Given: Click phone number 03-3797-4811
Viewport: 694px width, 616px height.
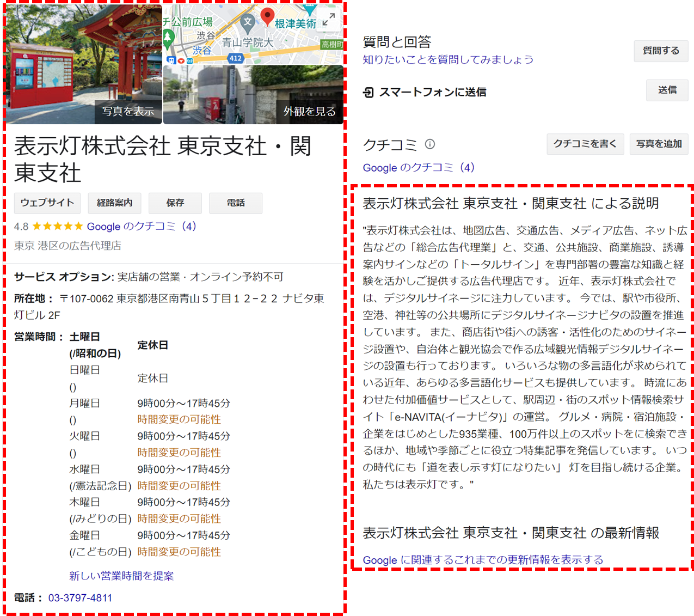Looking at the screenshot, I should tap(80, 597).
